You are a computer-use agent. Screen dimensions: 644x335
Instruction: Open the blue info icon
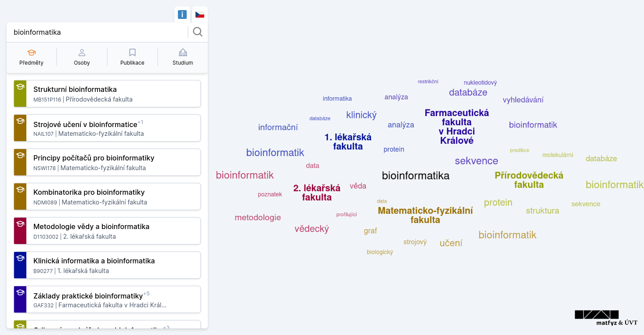click(182, 15)
